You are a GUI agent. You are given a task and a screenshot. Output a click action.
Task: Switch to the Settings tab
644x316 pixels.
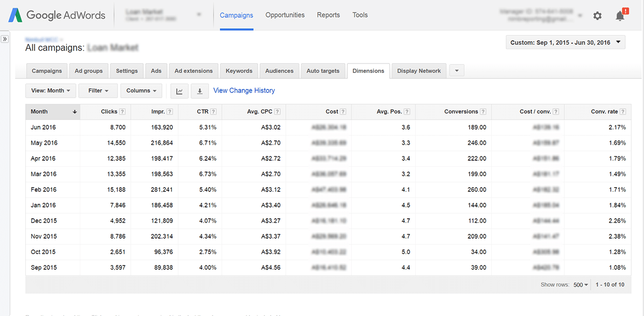[x=127, y=71]
